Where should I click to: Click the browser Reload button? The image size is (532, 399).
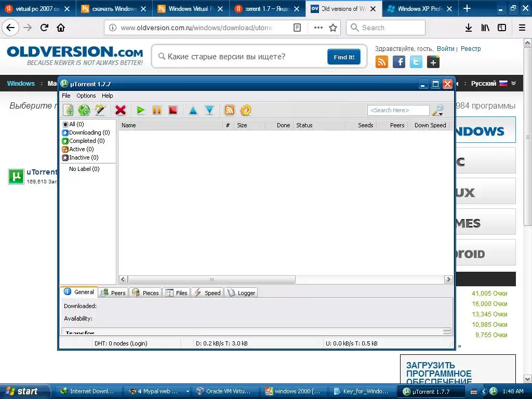tap(45, 28)
